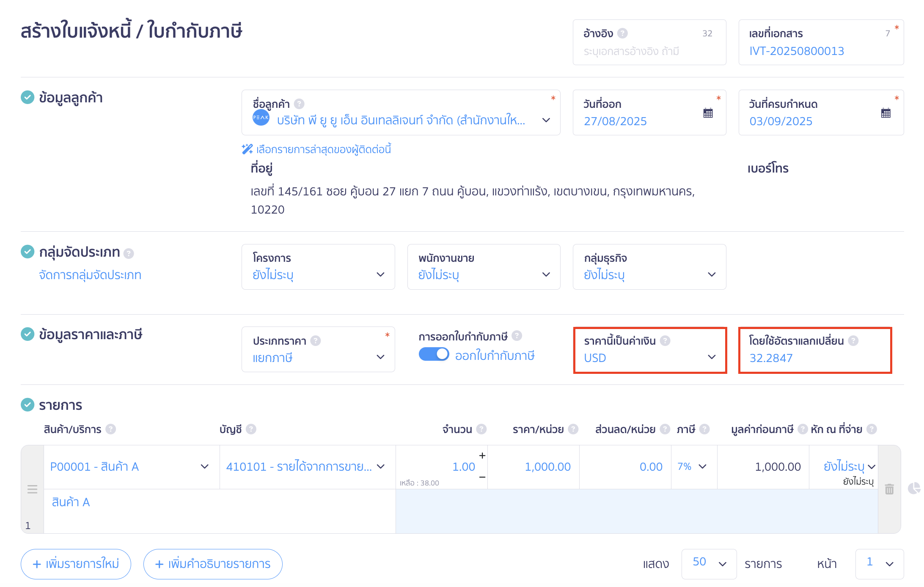
Task: Click the discount per unit 0.00 field
Action: [x=625, y=467]
